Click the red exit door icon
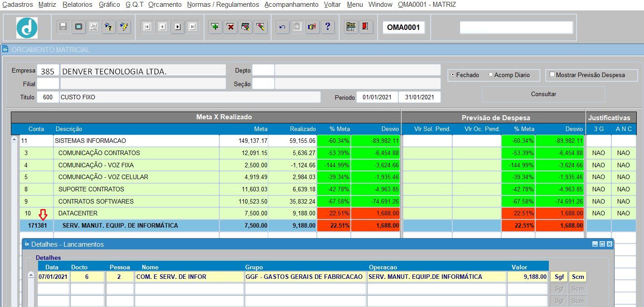 coord(365,27)
